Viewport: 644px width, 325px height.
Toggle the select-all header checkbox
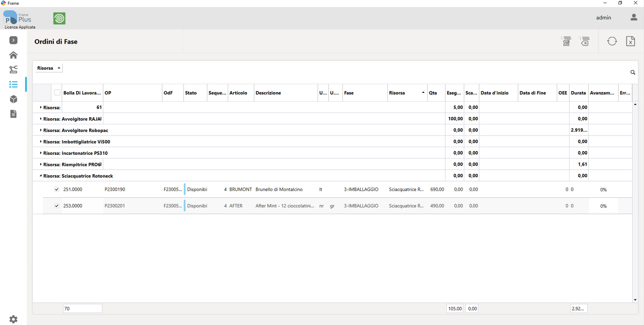pos(57,93)
